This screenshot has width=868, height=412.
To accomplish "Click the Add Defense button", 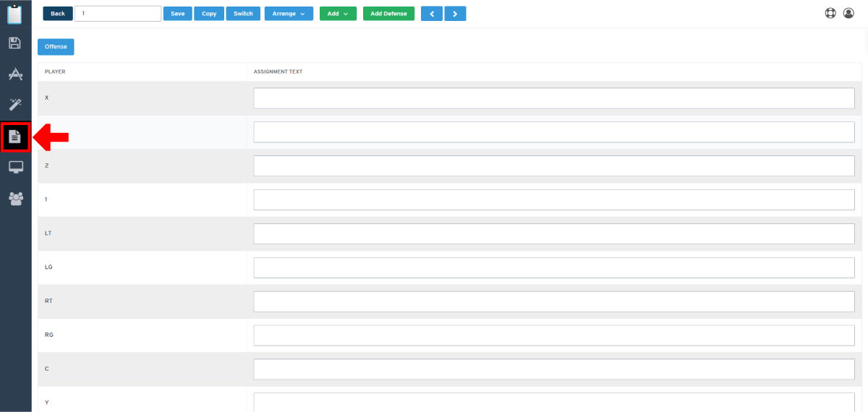I will pos(388,14).
